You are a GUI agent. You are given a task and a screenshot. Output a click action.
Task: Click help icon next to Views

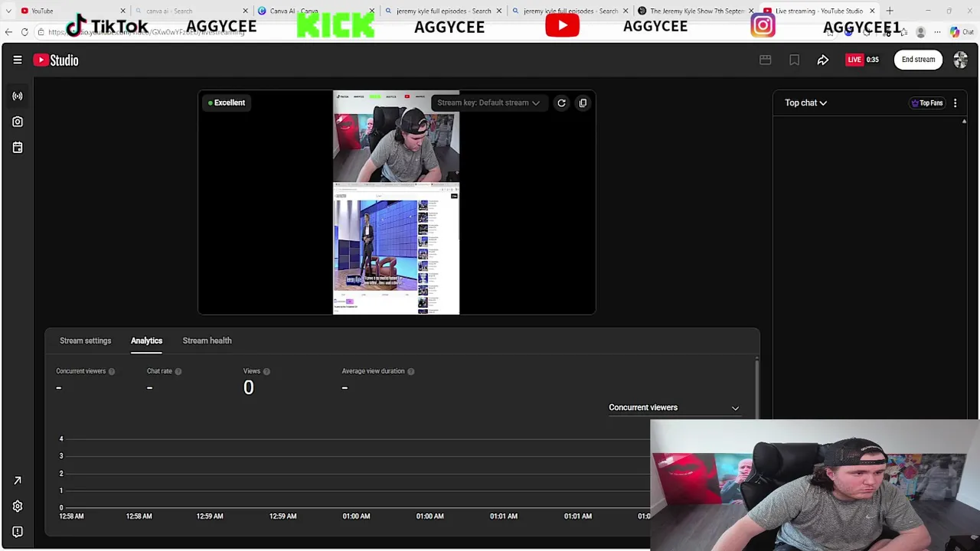pyautogui.click(x=266, y=371)
